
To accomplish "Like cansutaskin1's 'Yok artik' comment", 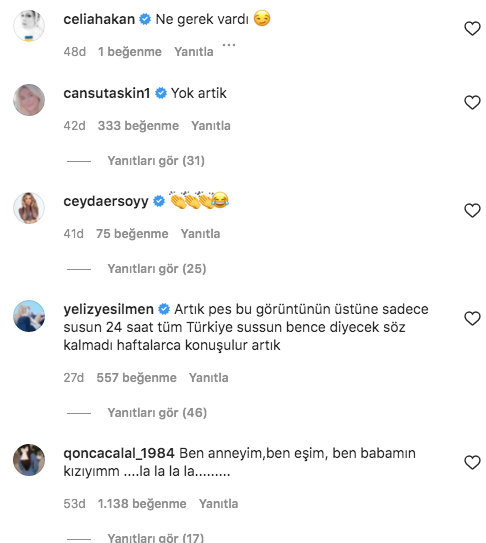I will [472, 103].
